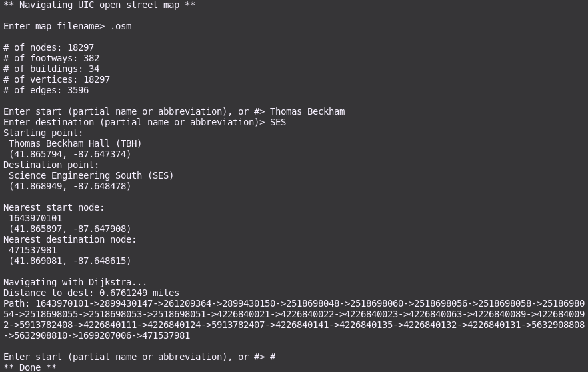
Task: Click the coordinates (41.868949, -87.648478)
Action: point(70,187)
